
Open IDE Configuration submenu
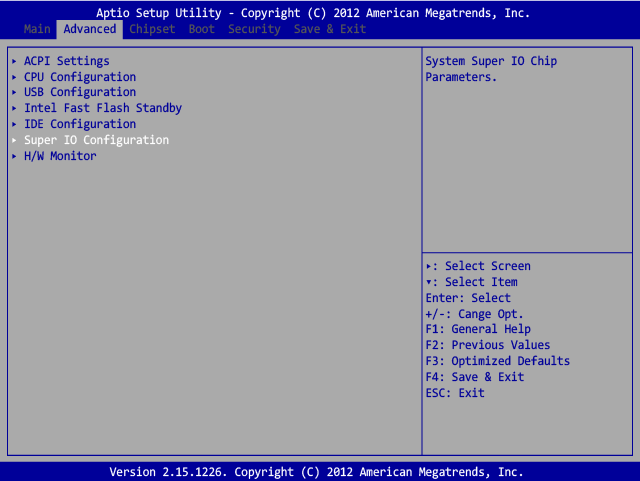pos(80,124)
